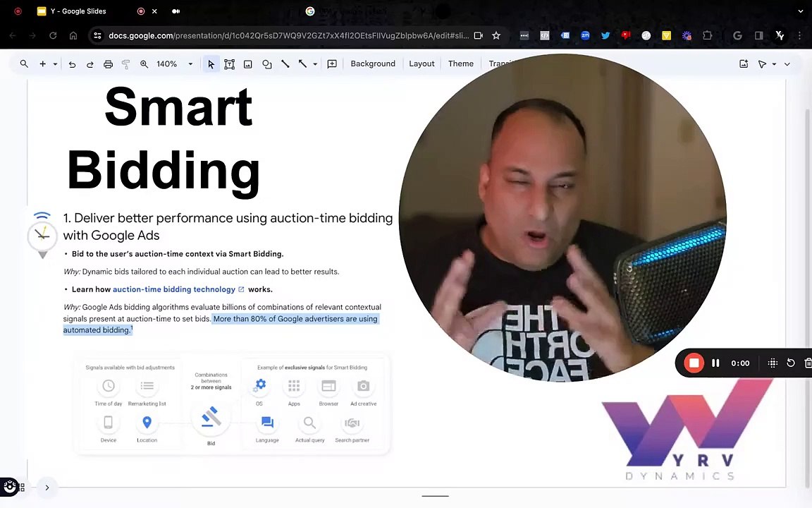This screenshot has height=508, width=812.
Task: Open the Layout menu
Action: click(422, 64)
